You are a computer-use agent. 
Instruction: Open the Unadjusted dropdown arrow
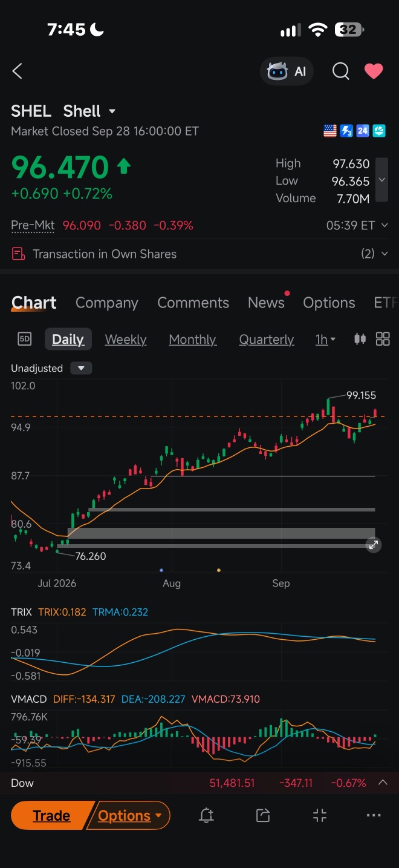coord(81,368)
